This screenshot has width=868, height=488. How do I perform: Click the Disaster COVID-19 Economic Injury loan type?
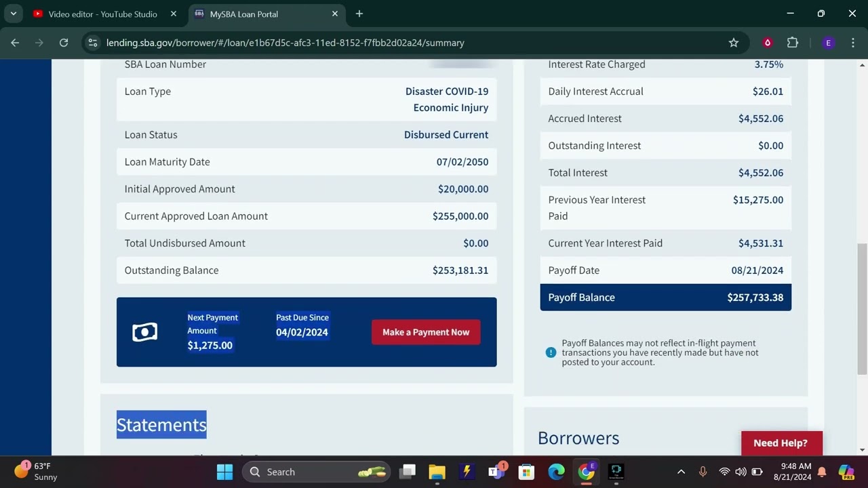pyautogui.click(x=447, y=100)
